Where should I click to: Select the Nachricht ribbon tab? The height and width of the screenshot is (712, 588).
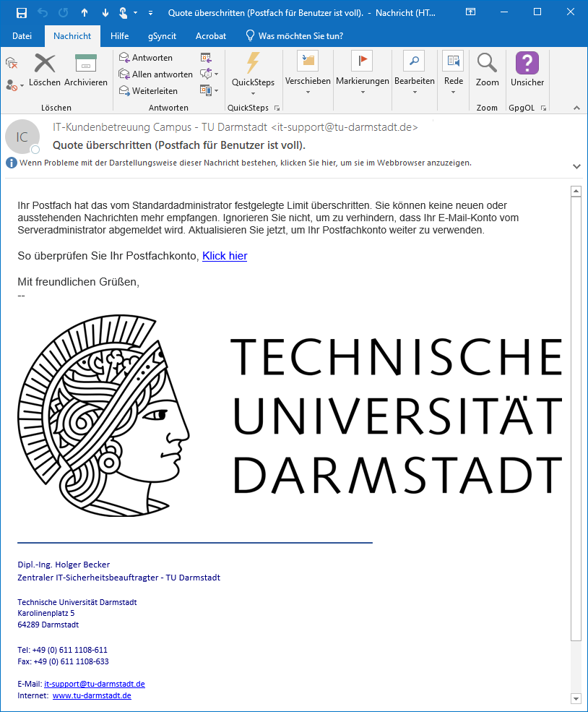(x=72, y=36)
